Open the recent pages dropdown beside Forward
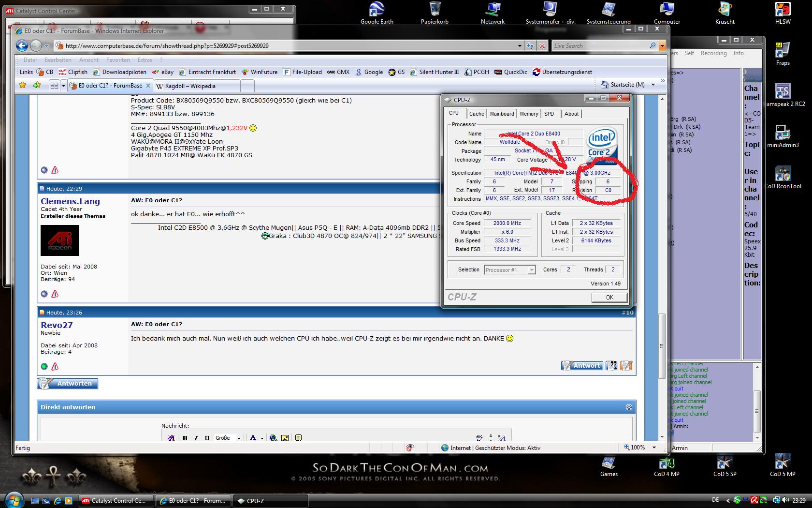Screen dimensions: 812x508 click(x=46, y=46)
